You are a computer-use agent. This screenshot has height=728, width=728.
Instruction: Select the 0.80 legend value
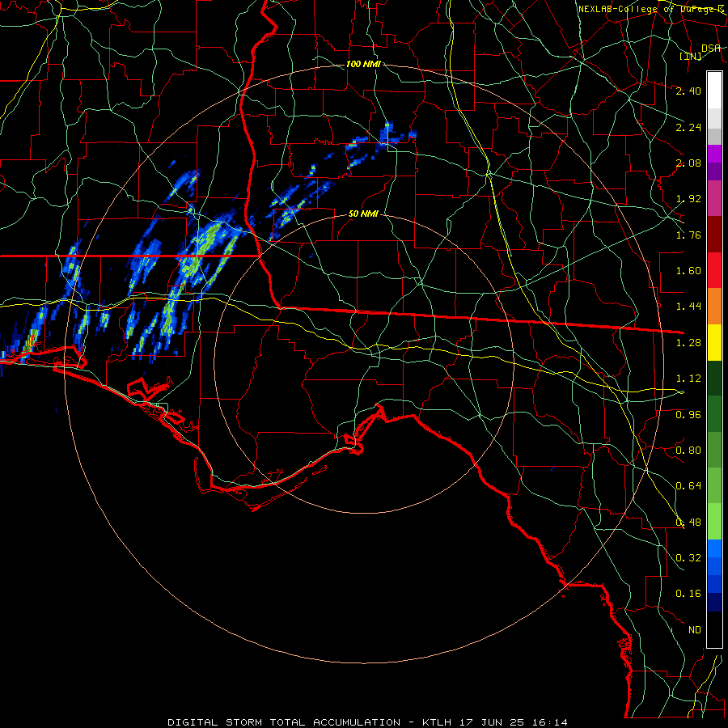click(x=688, y=451)
